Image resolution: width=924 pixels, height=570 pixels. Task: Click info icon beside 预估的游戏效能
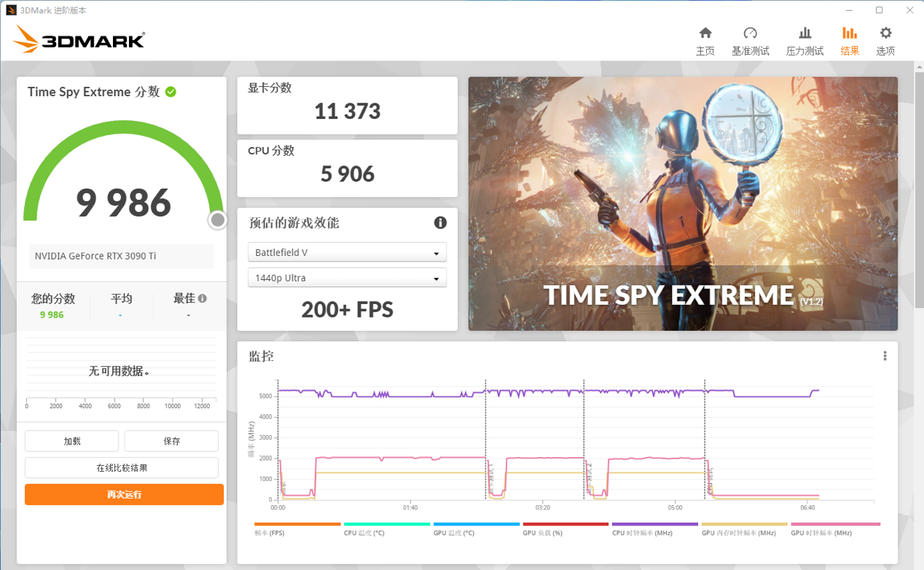440,222
